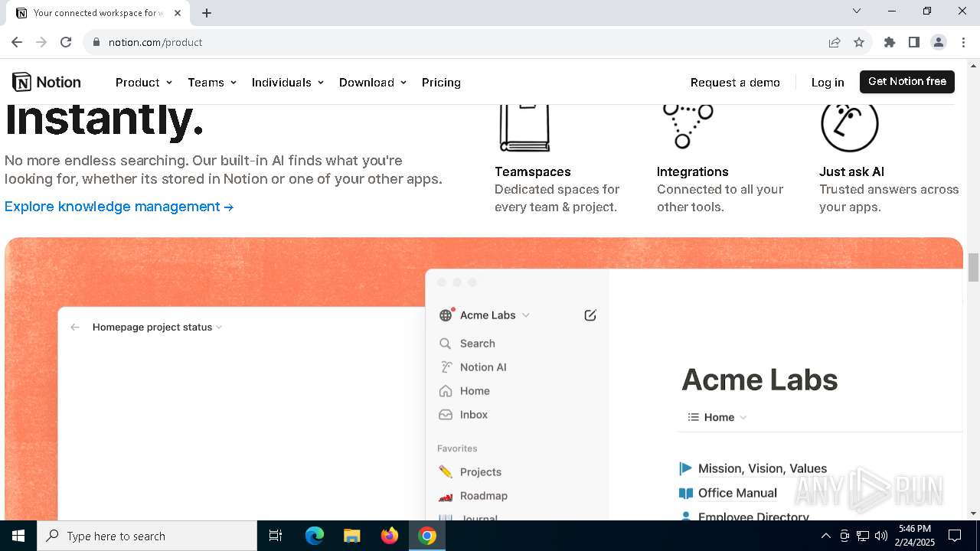980x551 pixels.
Task: Open Microsoft Edge from the taskbar
Action: click(315, 536)
